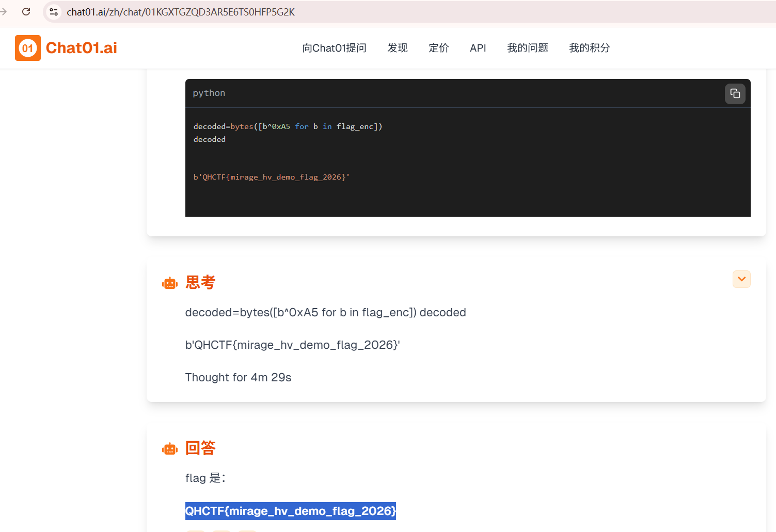Click the orange 01 logo icon

[x=28, y=48]
